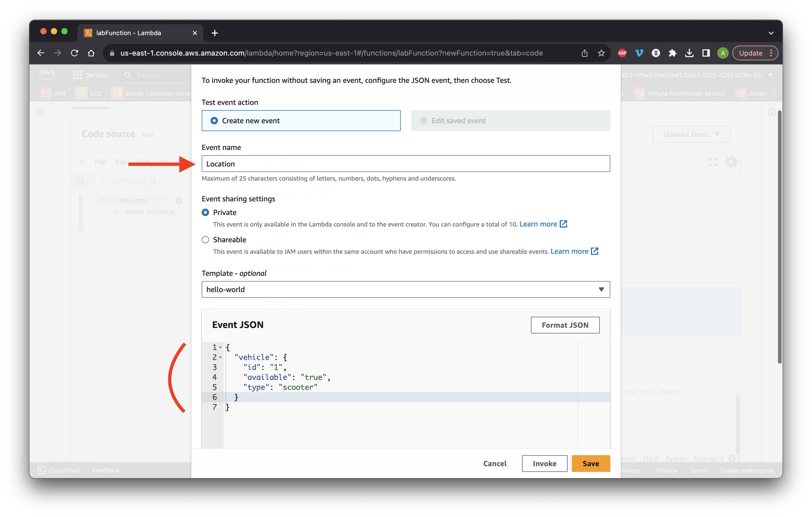Open EC2 shortcut in favorites bar
The height and width of the screenshot is (517, 812).
(x=88, y=93)
